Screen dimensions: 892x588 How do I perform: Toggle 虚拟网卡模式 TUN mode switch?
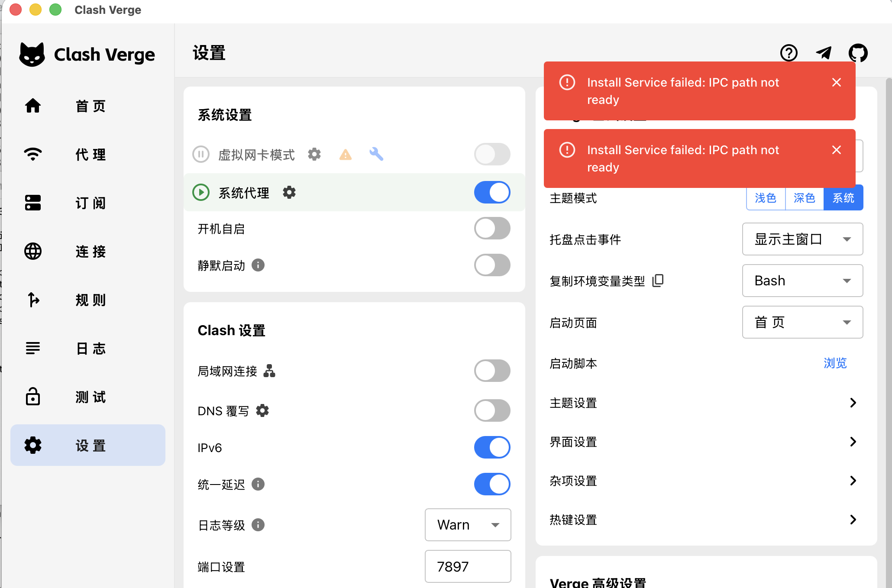(492, 154)
